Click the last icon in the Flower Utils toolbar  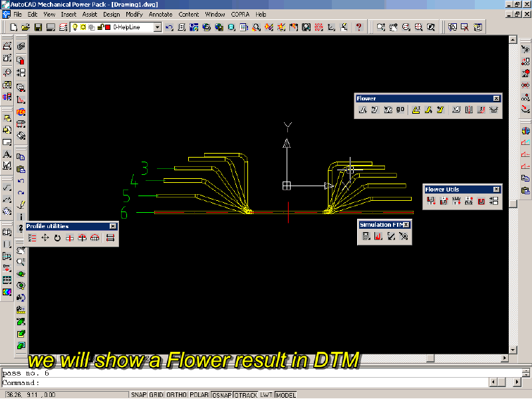click(x=494, y=201)
